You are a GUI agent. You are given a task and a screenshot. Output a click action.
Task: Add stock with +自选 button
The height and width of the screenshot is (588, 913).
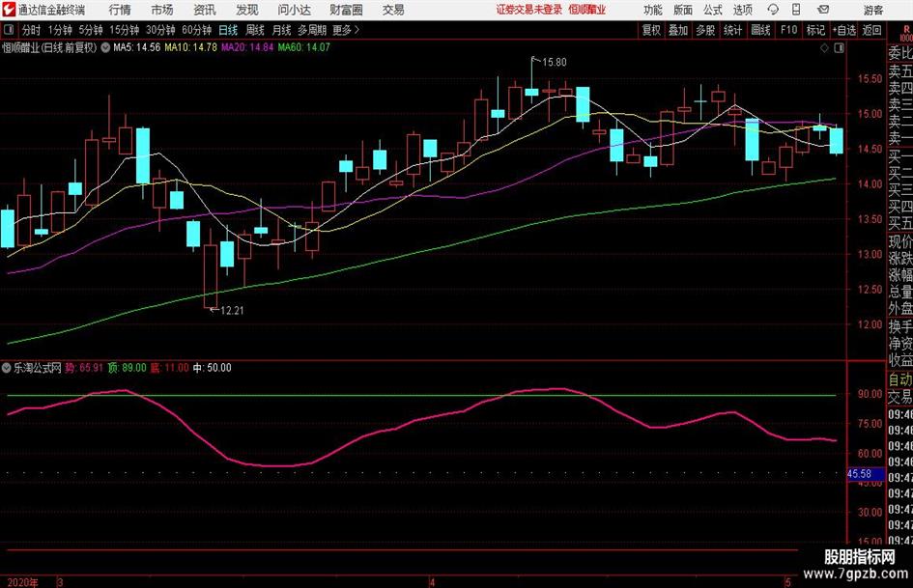point(843,30)
